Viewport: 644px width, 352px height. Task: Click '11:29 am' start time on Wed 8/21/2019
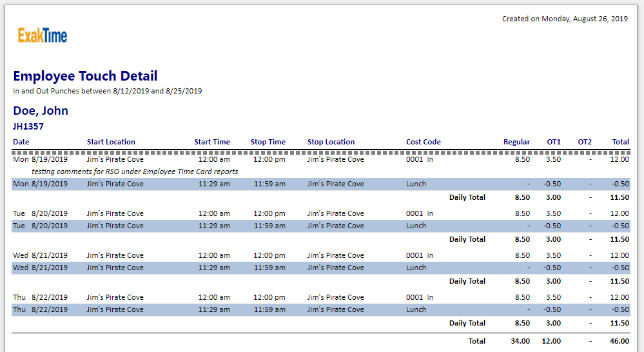[214, 268]
